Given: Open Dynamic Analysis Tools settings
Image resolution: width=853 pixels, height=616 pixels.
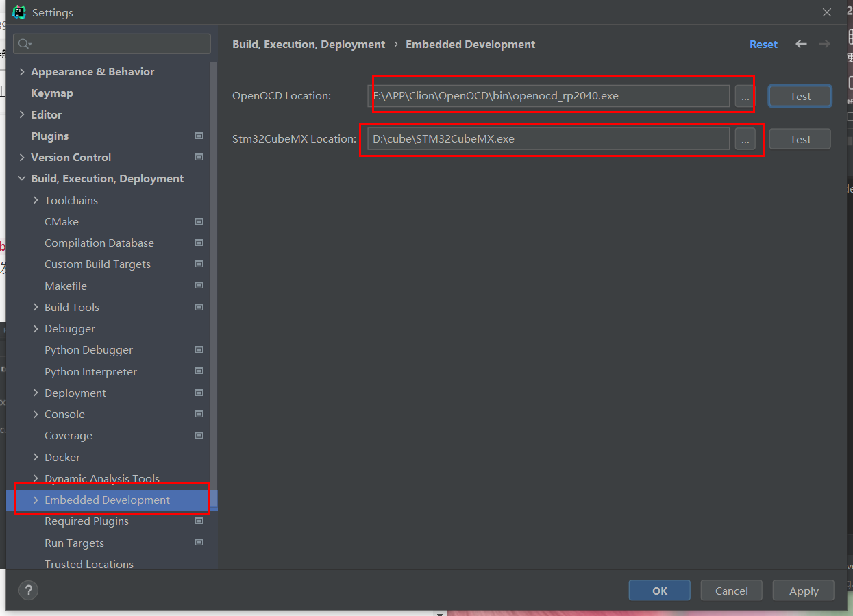Looking at the screenshot, I should click(x=102, y=478).
